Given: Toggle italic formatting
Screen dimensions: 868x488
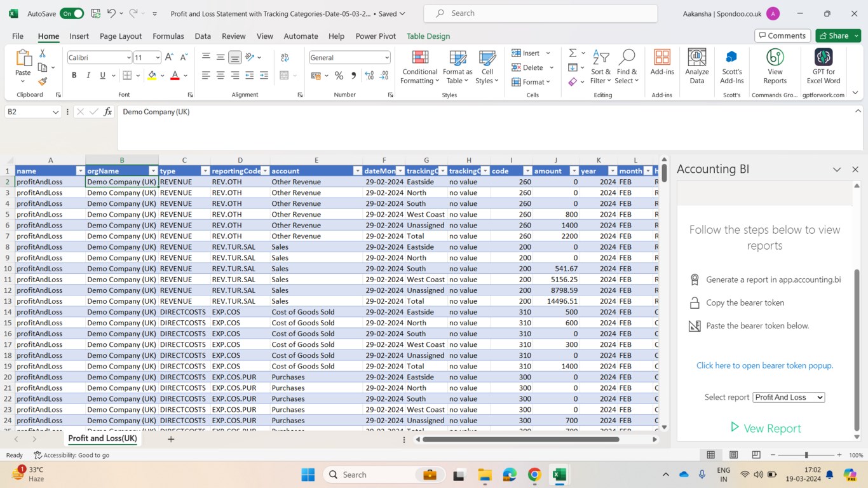Looking at the screenshot, I should [x=88, y=76].
